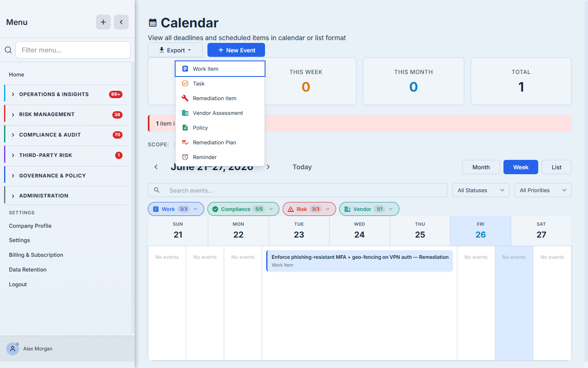Switch to Week view

click(521, 167)
